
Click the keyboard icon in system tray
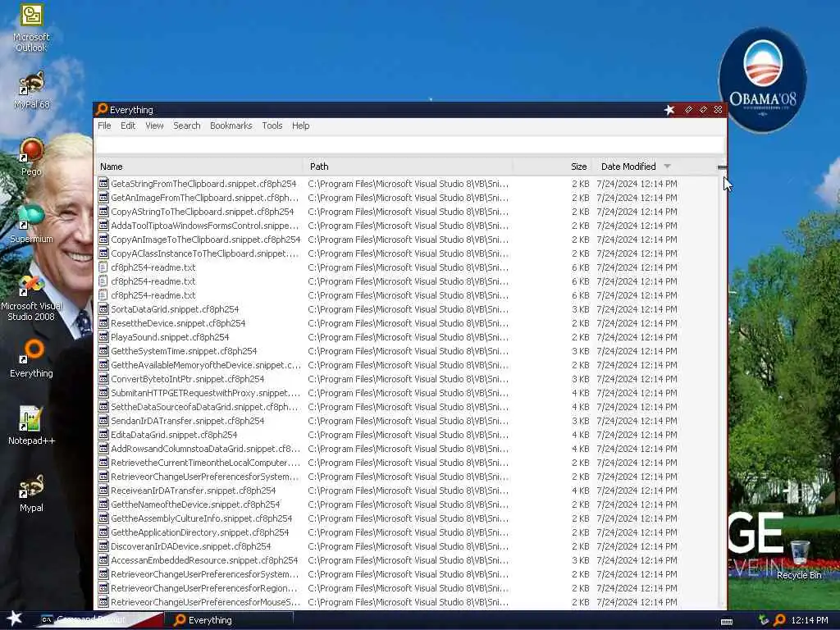tap(727, 621)
